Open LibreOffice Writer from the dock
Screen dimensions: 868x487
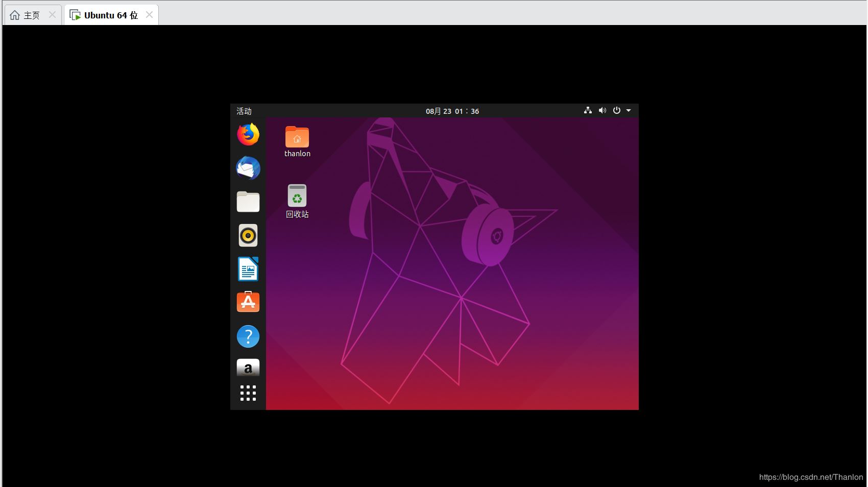coord(248,269)
